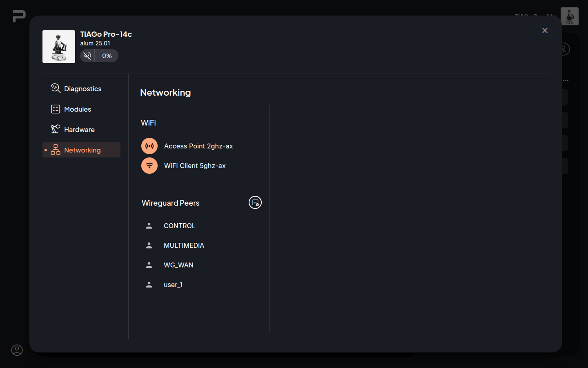The height and width of the screenshot is (368, 588).
Task: Click the user_1 peer person icon
Action: tap(149, 285)
